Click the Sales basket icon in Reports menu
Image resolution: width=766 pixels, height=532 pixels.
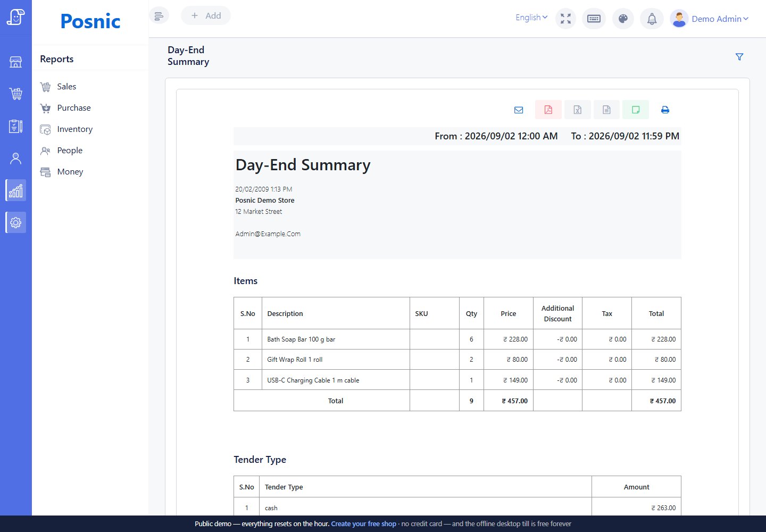tap(46, 87)
